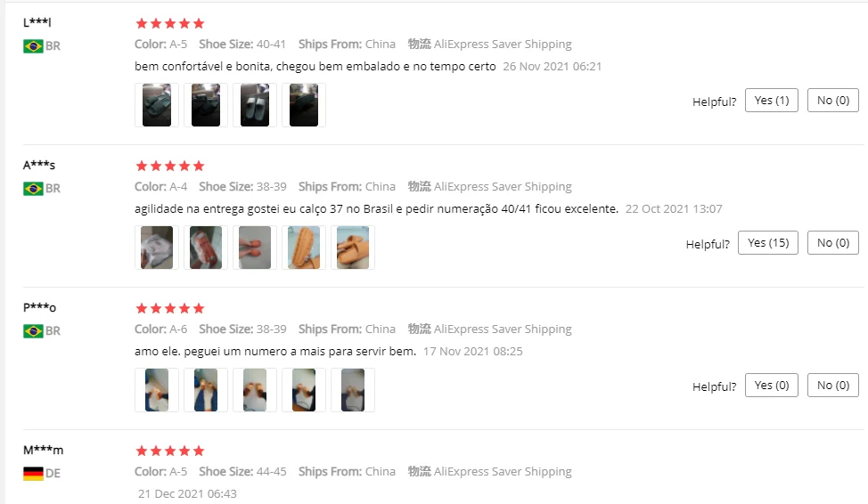Click Brazil flag icon beside A***s
The height and width of the screenshot is (504, 868).
tap(33, 189)
